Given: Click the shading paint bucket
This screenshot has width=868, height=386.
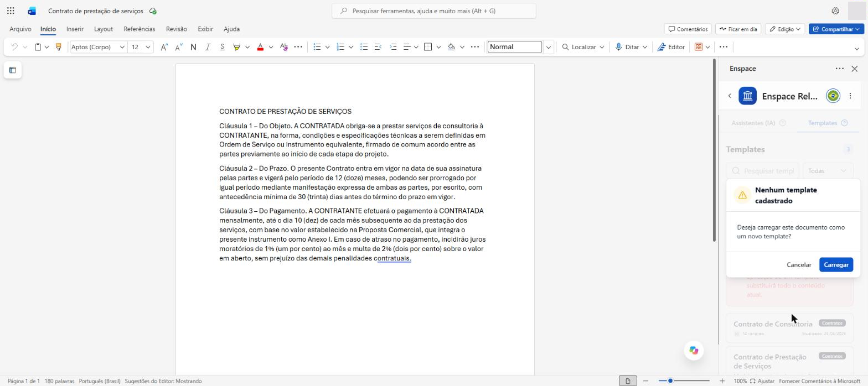Looking at the screenshot, I should pyautogui.click(x=452, y=47).
